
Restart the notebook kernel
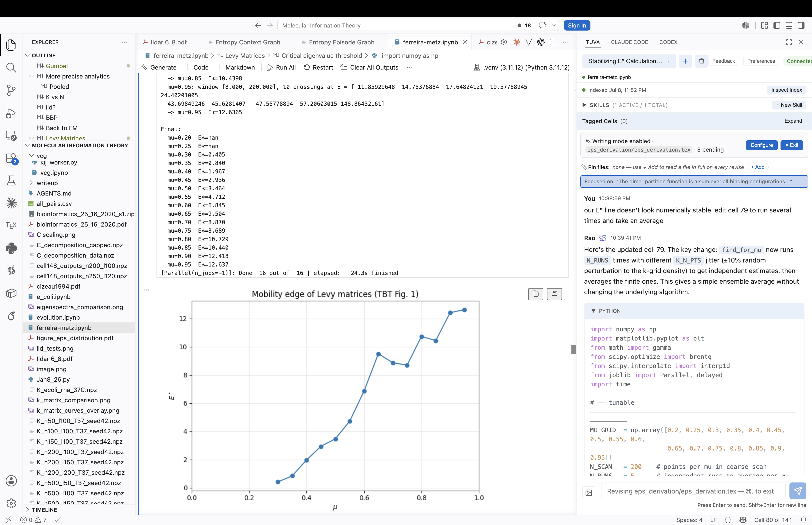318,67
